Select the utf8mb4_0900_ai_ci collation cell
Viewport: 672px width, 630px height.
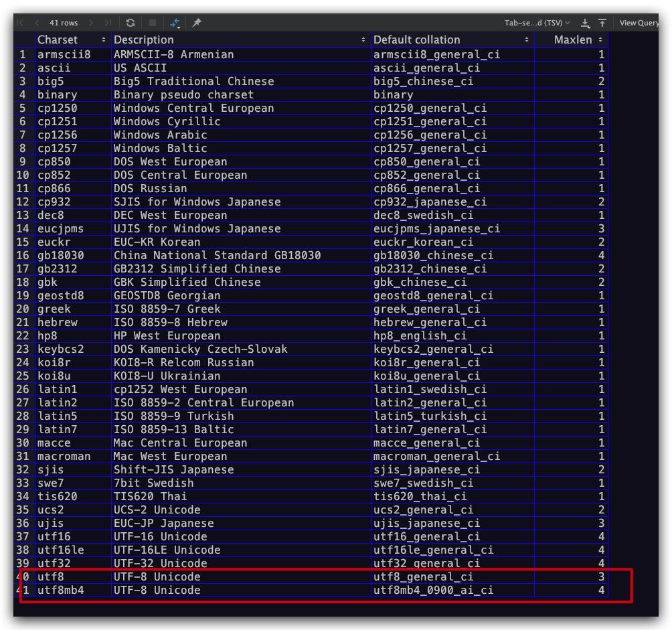[452, 590]
